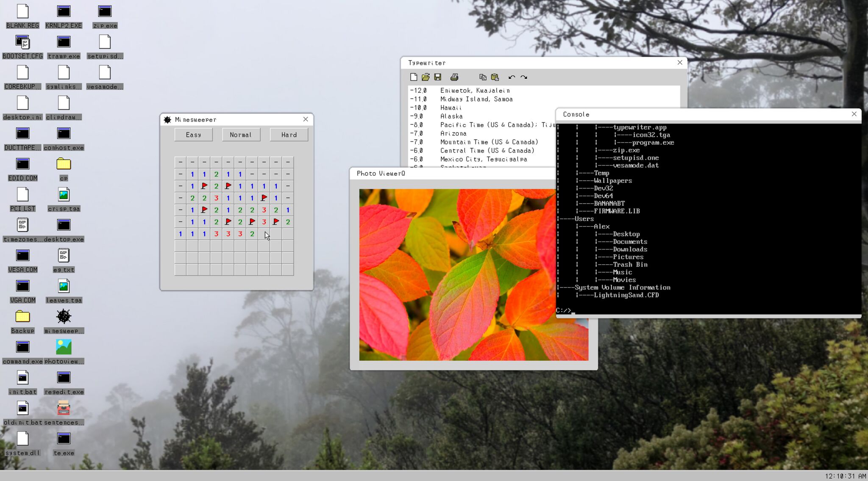Image resolution: width=868 pixels, height=481 pixels.
Task: Select the photoview application desktop icon
Action: (x=64, y=351)
